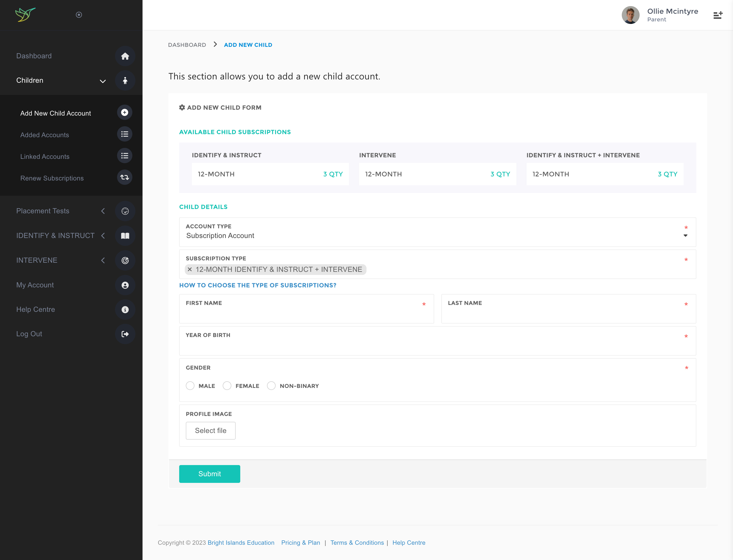The height and width of the screenshot is (560, 733).
Task: Click the menu-plus icon in top right header
Action: pos(718,15)
